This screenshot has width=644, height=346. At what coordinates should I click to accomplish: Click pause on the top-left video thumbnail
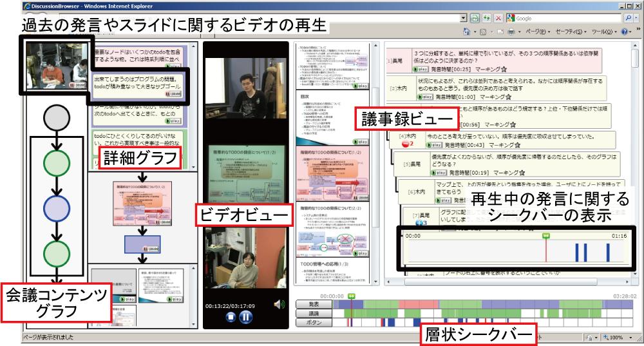(x=78, y=84)
